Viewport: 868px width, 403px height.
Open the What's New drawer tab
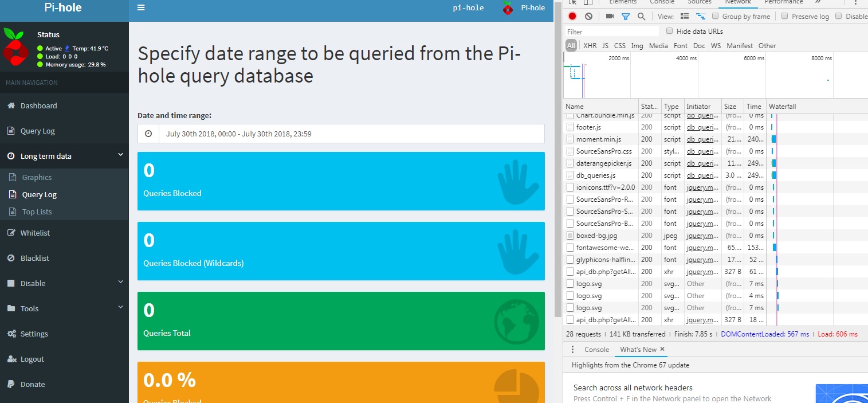(x=638, y=350)
